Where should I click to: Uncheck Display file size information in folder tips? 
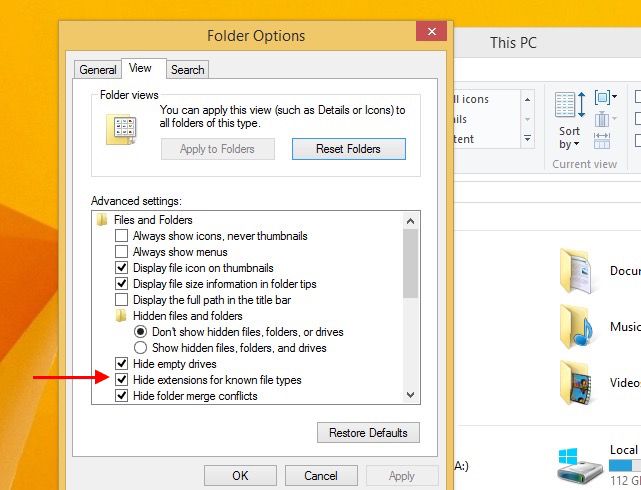pos(121,284)
